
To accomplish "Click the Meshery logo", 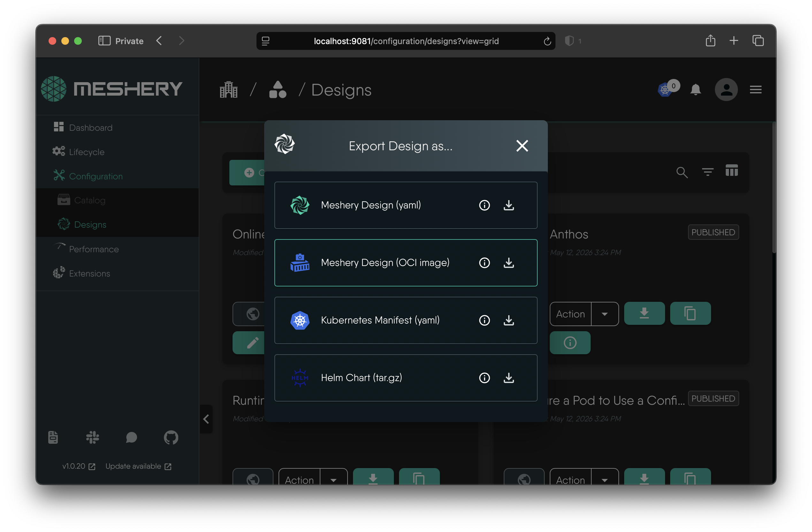I will 111,89.
